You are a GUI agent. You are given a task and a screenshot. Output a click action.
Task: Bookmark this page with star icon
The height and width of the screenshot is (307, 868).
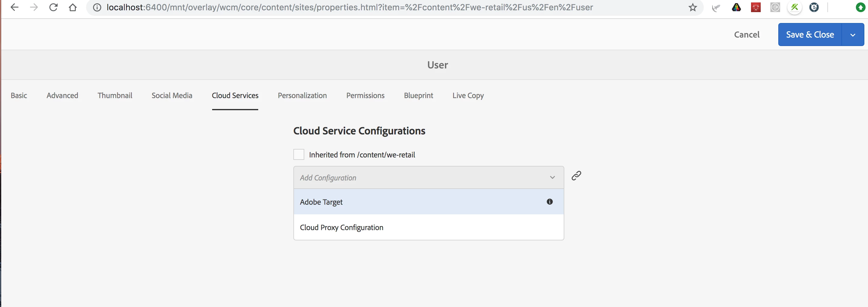(693, 7)
